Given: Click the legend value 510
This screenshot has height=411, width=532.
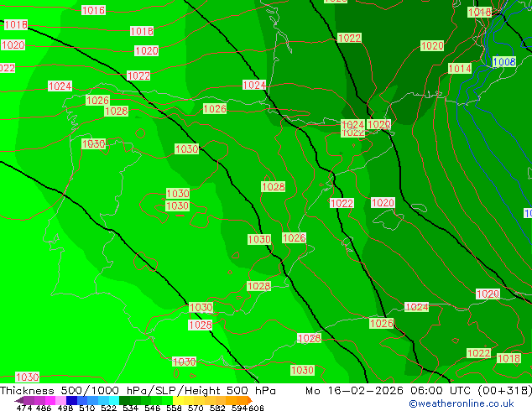Looking at the screenshot, I should (87, 408).
